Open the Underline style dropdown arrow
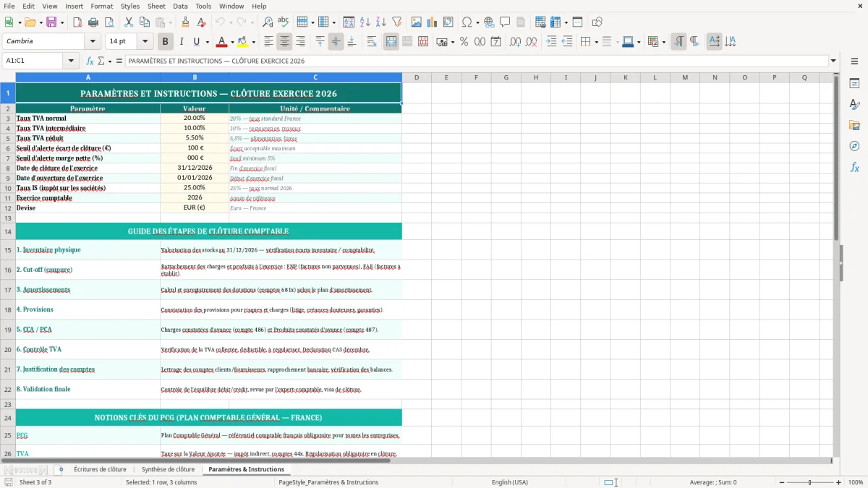Image resolution: width=868 pixels, height=488 pixels. tap(207, 42)
